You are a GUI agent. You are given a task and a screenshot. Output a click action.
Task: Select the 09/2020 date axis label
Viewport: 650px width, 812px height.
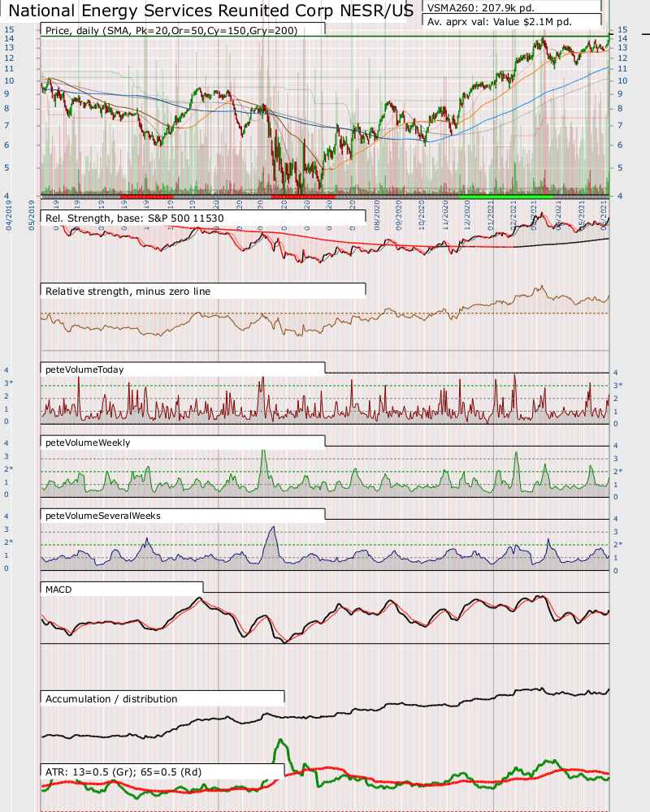(x=399, y=215)
